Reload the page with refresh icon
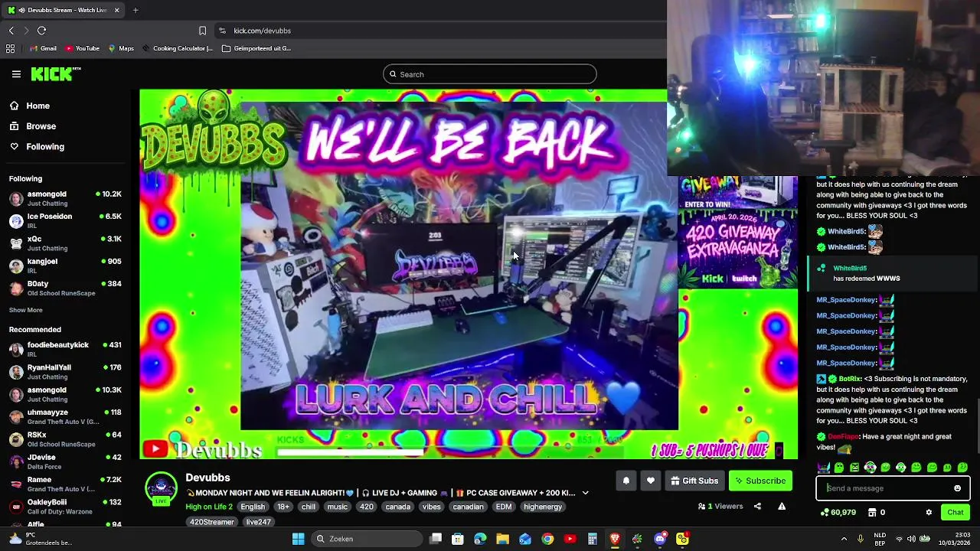This screenshot has width=980, height=551. point(41,31)
